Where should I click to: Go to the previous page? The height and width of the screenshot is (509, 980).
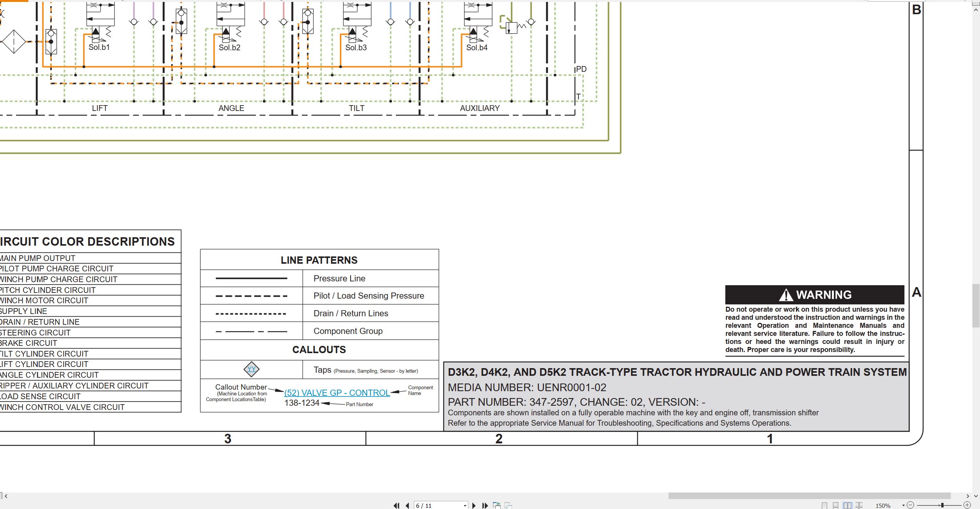tap(407, 506)
